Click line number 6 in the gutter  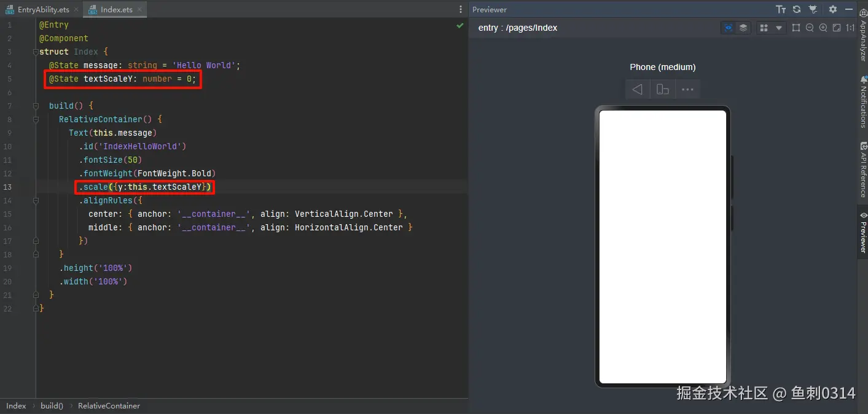(x=9, y=92)
